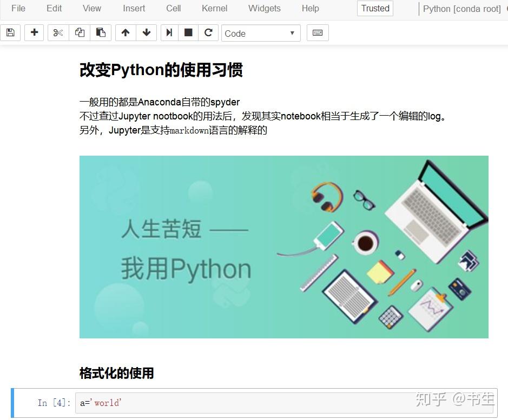The image size is (508, 420).
Task: Restart the kernel using the restart icon
Action: (x=208, y=32)
